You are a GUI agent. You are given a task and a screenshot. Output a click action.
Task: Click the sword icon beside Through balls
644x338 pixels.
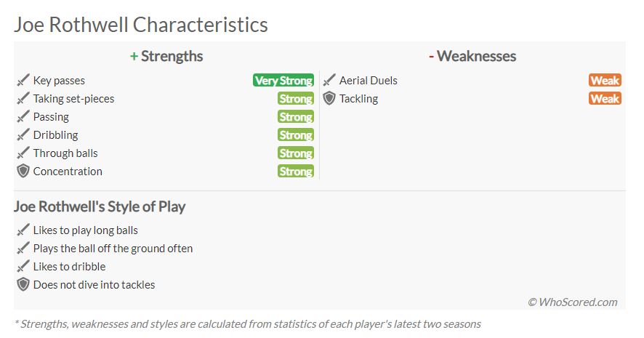pyautogui.click(x=23, y=153)
